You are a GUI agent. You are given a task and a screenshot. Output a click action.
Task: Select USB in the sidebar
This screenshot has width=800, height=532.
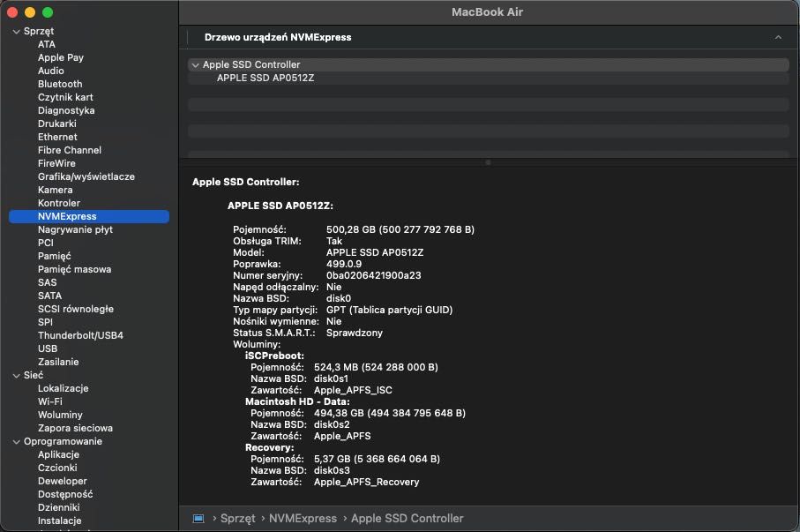pos(48,349)
